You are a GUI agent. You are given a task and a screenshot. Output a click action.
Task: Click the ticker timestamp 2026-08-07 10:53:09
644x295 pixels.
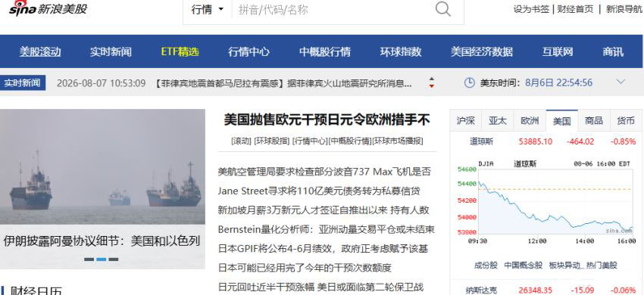click(x=101, y=83)
